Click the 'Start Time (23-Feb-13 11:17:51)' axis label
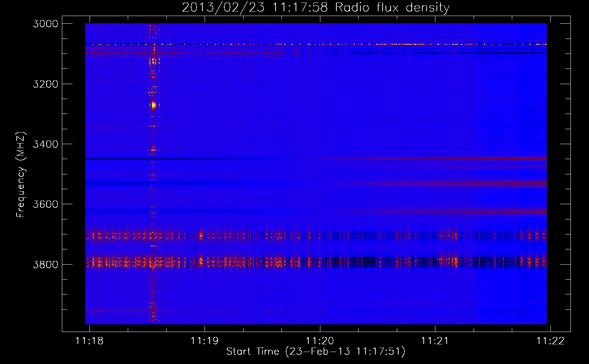589x364 pixels. click(x=316, y=352)
